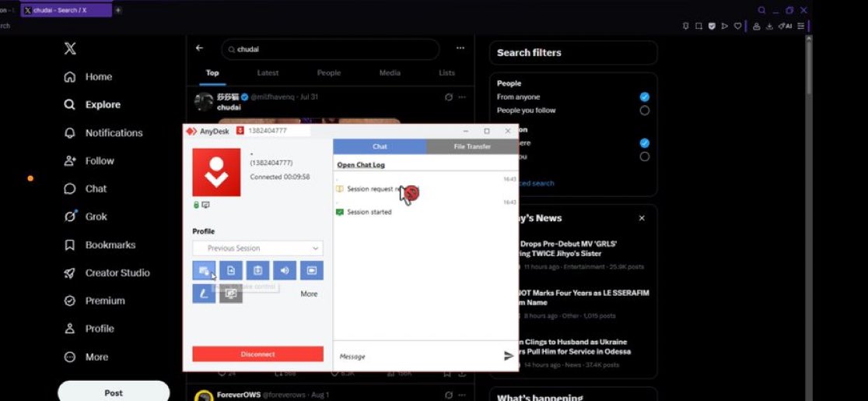Switch to the Chat tab in AnyDesk
Screen dimensions: 868x401
tap(380, 146)
